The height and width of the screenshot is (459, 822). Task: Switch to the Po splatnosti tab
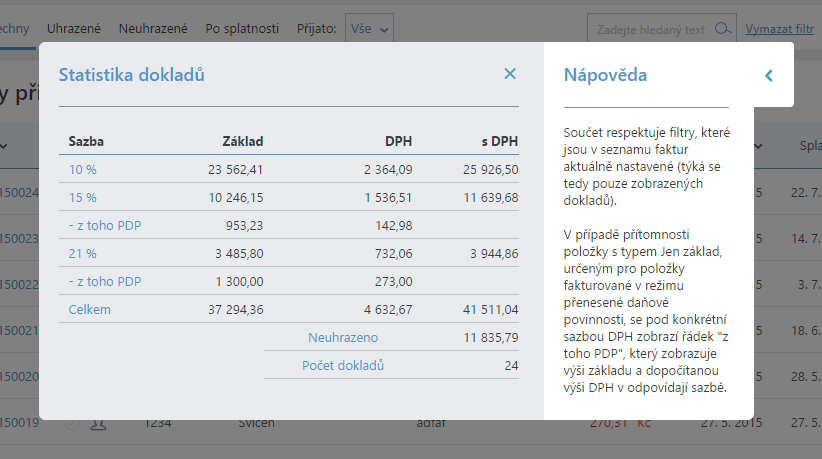coord(242,28)
